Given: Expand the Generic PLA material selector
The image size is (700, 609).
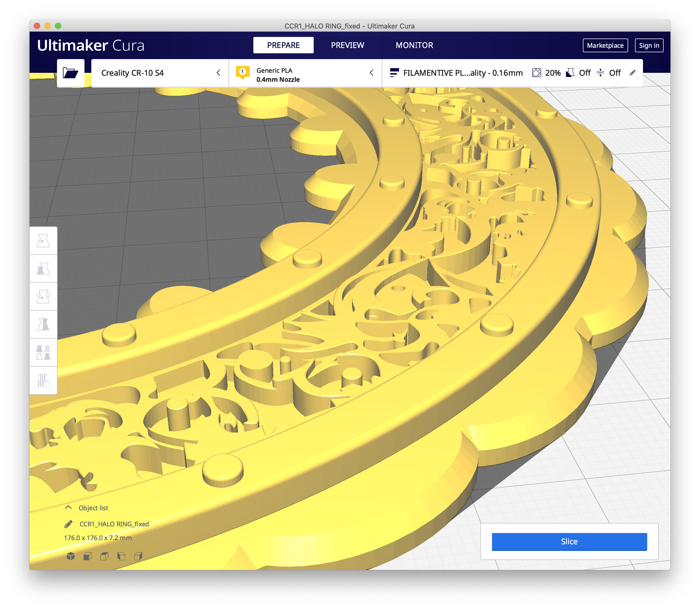Looking at the screenshot, I should [x=305, y=73].
